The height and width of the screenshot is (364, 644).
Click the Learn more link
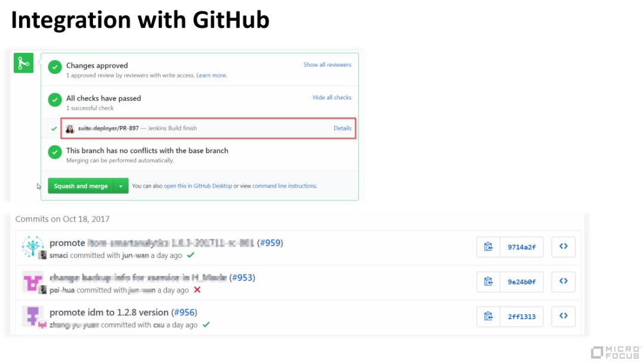pos(211,76)
